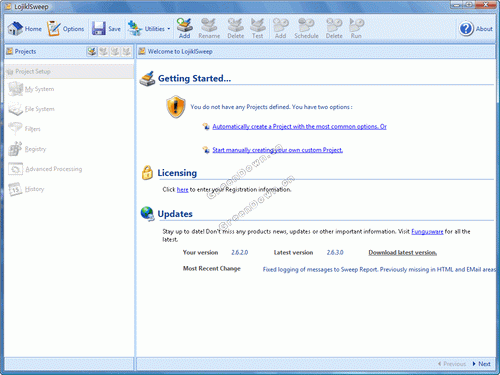Click the link to manually create a custom Project
500x375 pixels.
[x=277, y=150]
